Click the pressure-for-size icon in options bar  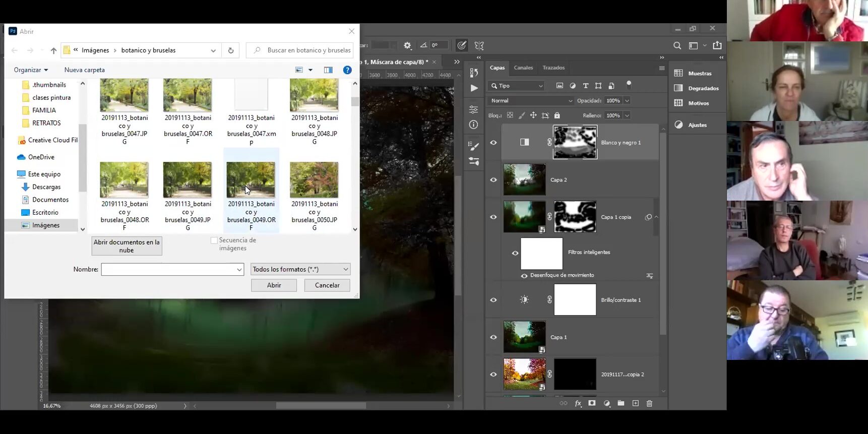[462, 45]
